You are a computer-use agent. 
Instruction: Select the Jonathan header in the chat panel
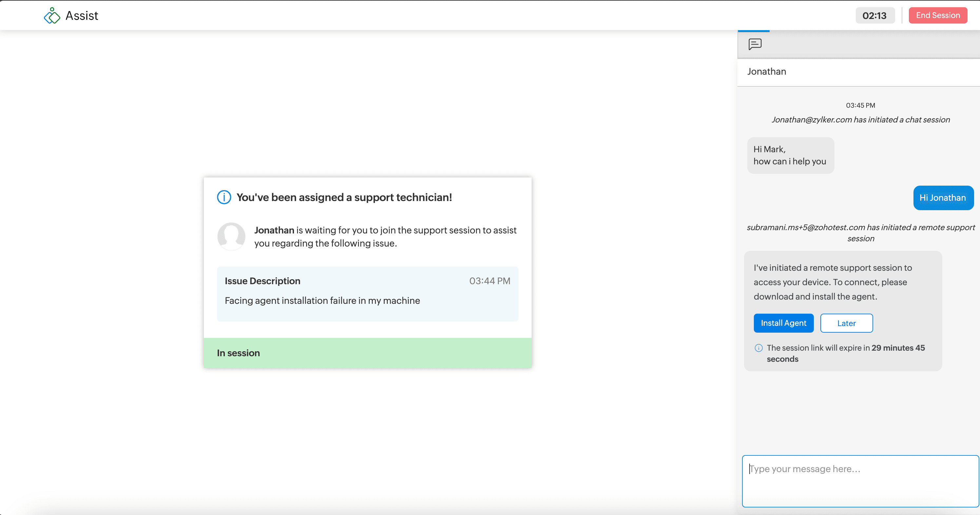coord(766,71)
